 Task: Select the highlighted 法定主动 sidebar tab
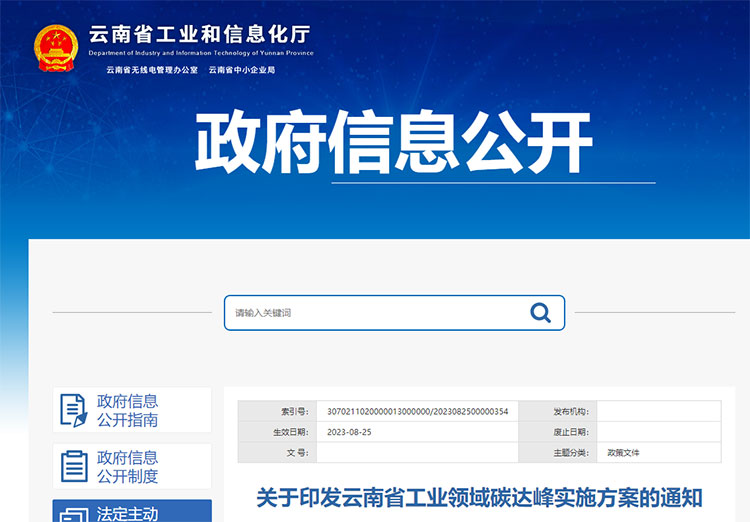127,514
